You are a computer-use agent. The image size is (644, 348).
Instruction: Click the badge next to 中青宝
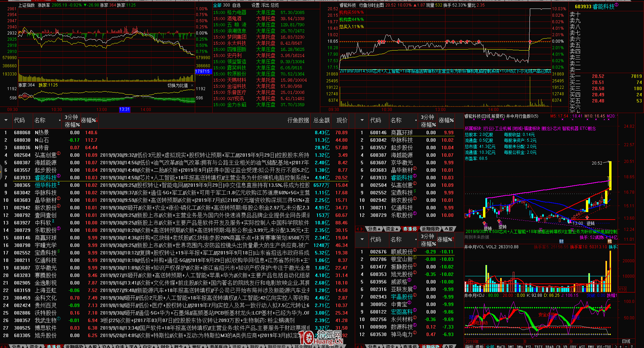tap(409, 303)
